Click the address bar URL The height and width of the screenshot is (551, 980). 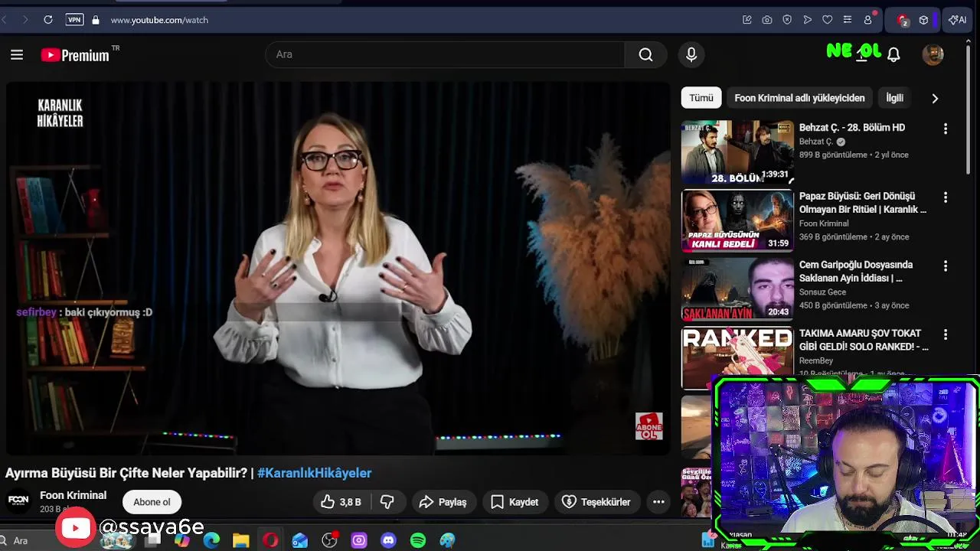click(159, 20)
